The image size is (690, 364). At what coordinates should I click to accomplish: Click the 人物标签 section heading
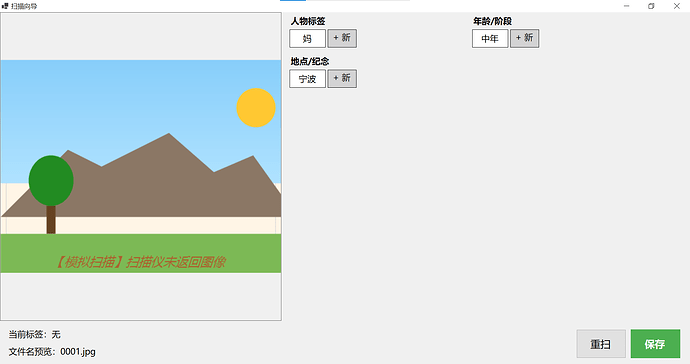(308, 21)
